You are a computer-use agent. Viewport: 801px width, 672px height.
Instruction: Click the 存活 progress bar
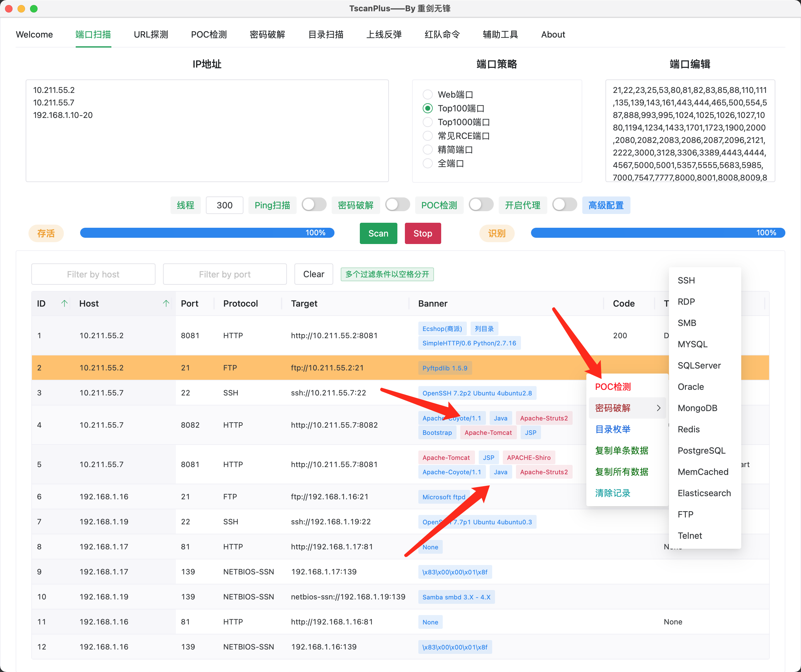(207, 233)
